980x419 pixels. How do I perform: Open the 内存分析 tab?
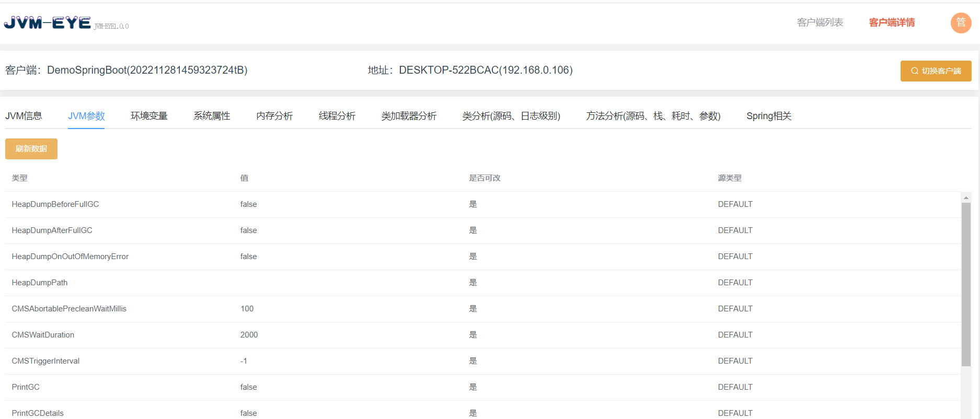[274, 116]
